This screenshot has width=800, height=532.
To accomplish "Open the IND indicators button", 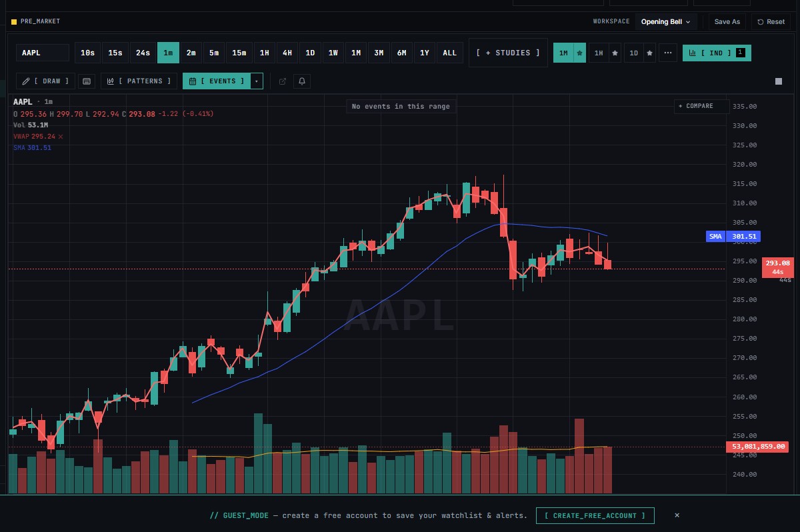I will [x=717, y=53].
